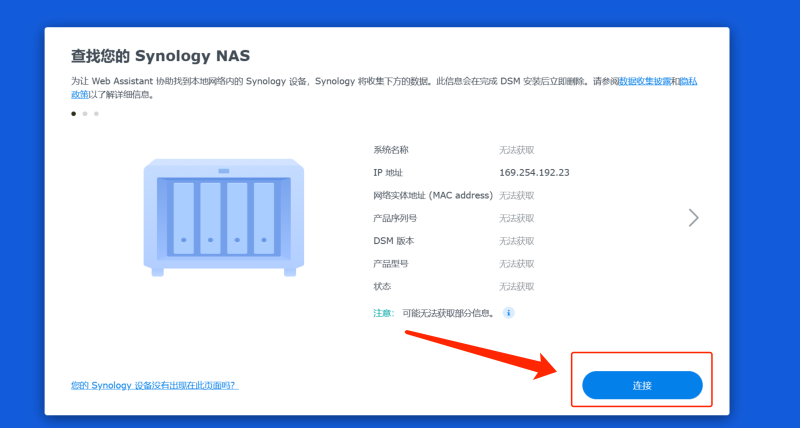The height and width of the screenshot is (428, 800).
Task: Click the 产品型号 label
Action: 391,264
